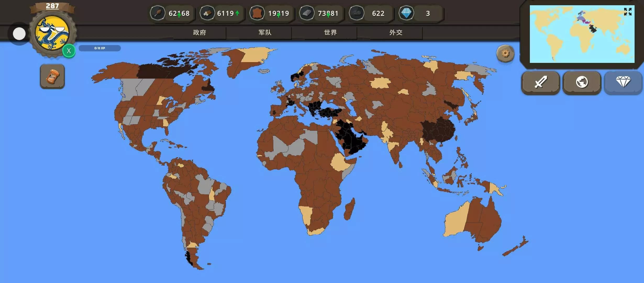Select the globe map view button

[x=582, y=82]
